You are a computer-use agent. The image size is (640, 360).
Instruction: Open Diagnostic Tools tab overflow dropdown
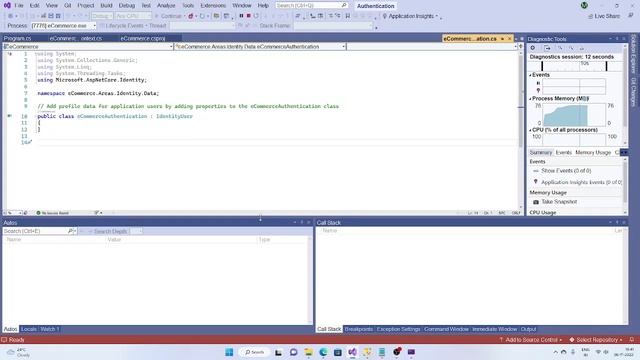point(624,152)
